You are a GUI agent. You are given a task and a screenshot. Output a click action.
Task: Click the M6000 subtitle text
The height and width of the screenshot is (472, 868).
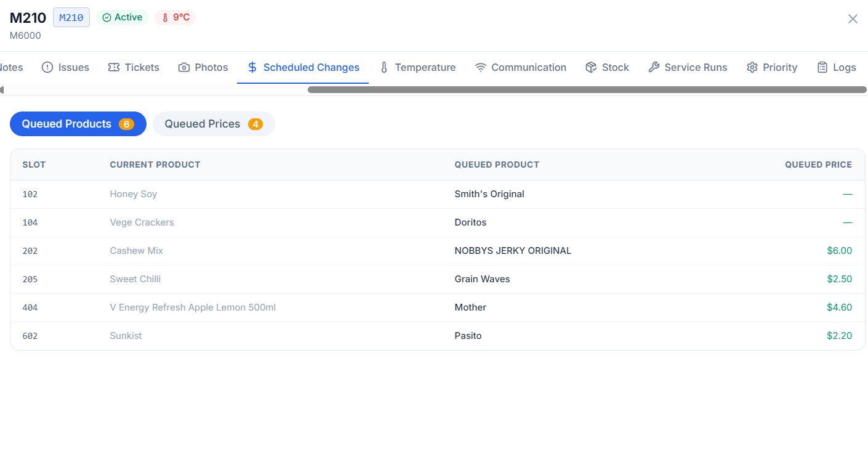coord(25,36)
